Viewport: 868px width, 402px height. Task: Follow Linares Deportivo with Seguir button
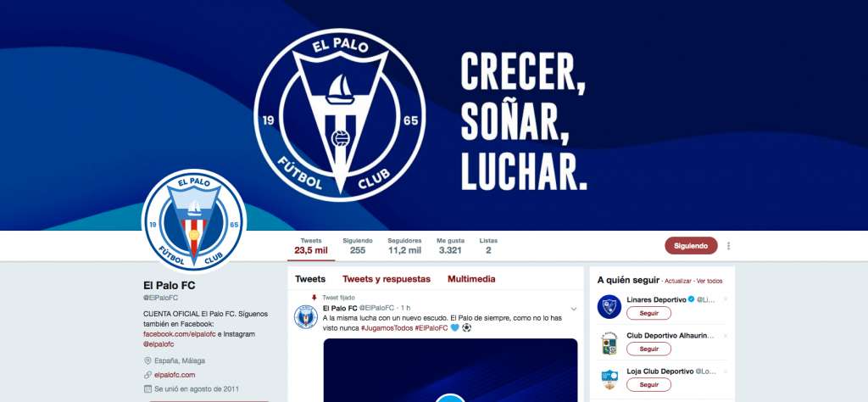pos(648,314)
